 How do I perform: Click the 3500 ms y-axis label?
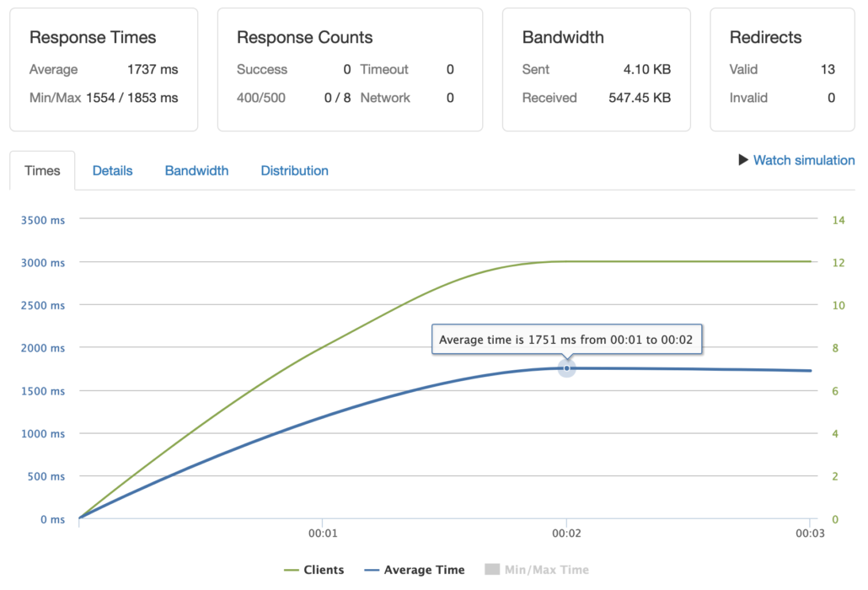44,220
